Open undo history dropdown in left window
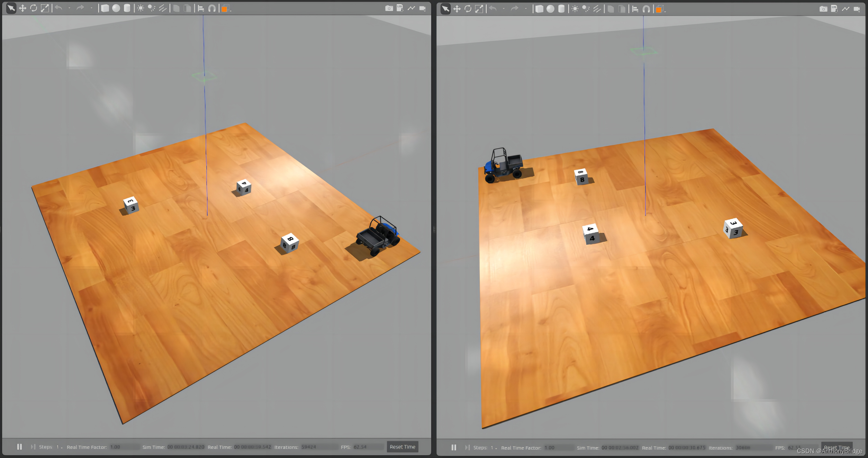This screenshot has width=868, height=458. pos(69,8)
